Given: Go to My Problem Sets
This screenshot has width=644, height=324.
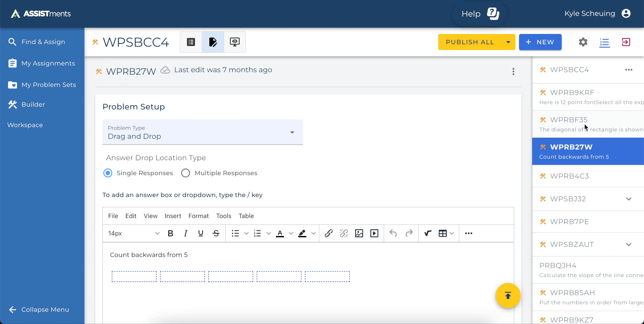Looking at the screenshot, I should 48,85.
